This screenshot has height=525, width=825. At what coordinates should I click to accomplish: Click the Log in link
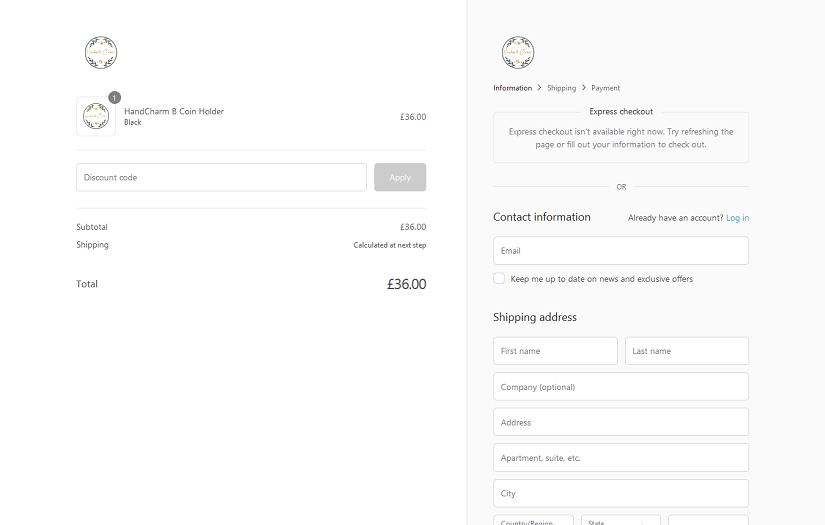coord(737,218)
